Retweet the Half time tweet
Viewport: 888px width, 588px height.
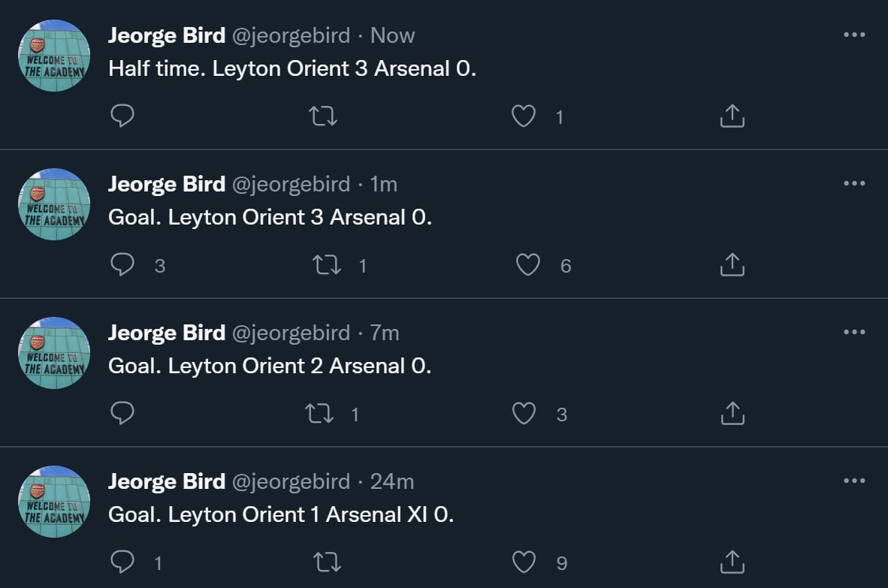324,116
